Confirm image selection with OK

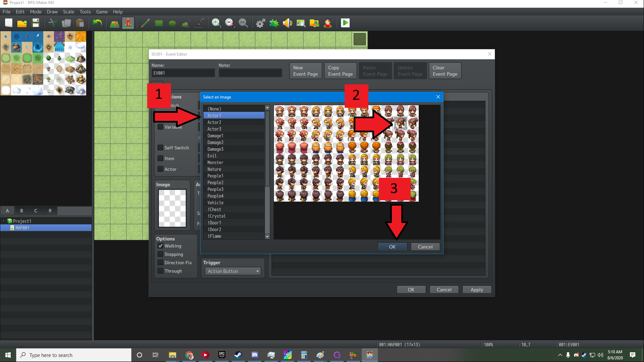pos(392,247)
